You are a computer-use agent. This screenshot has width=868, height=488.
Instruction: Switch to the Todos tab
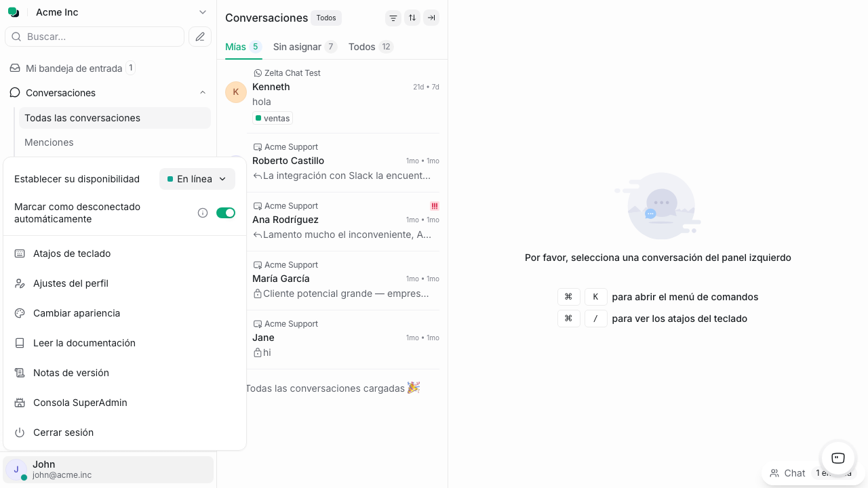tap(361, 47)
